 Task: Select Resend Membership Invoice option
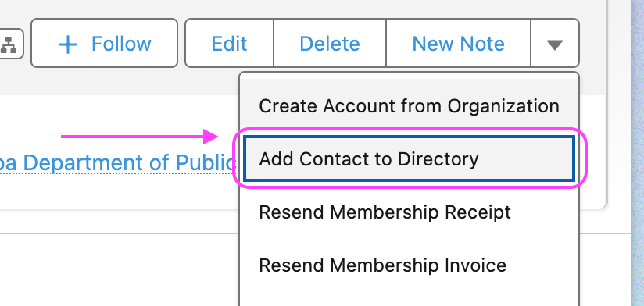(409, 265)
